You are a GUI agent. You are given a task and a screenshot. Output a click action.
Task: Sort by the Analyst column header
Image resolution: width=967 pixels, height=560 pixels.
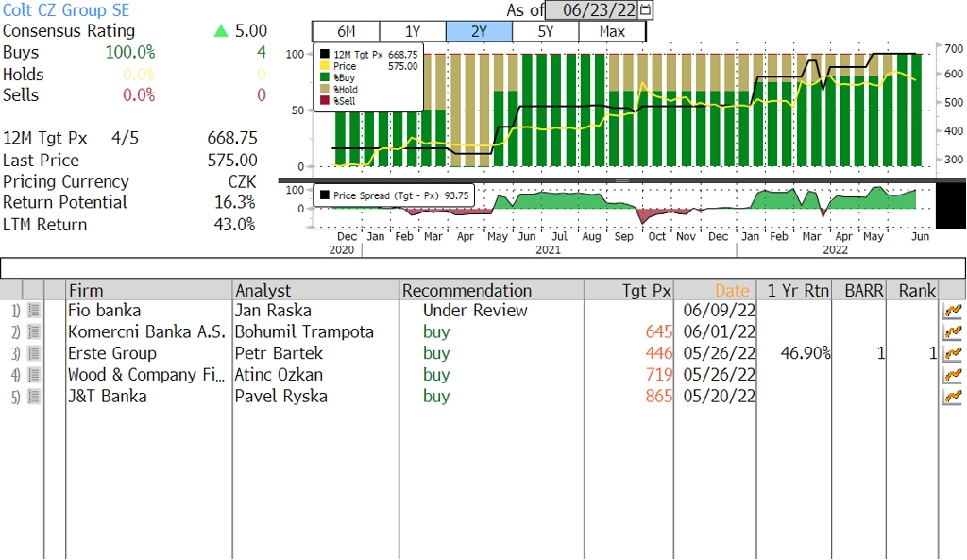(315, 290)
